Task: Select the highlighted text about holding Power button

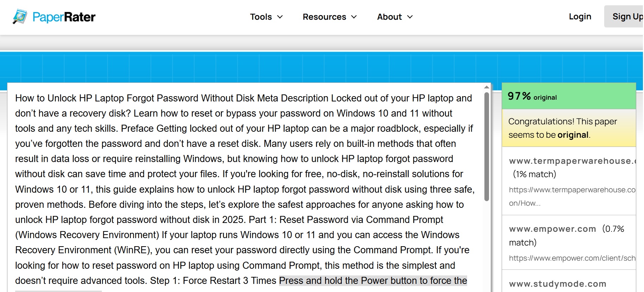Action: (373, 281)
